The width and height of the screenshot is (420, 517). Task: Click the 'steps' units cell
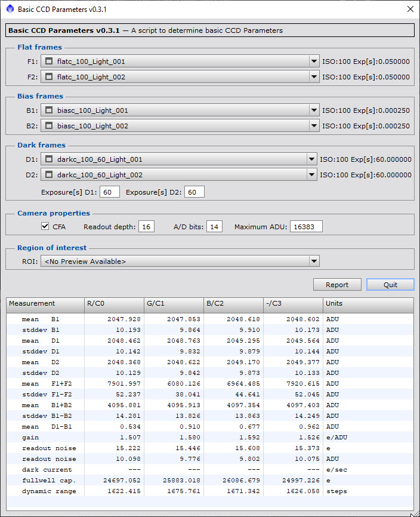(336, 491)
